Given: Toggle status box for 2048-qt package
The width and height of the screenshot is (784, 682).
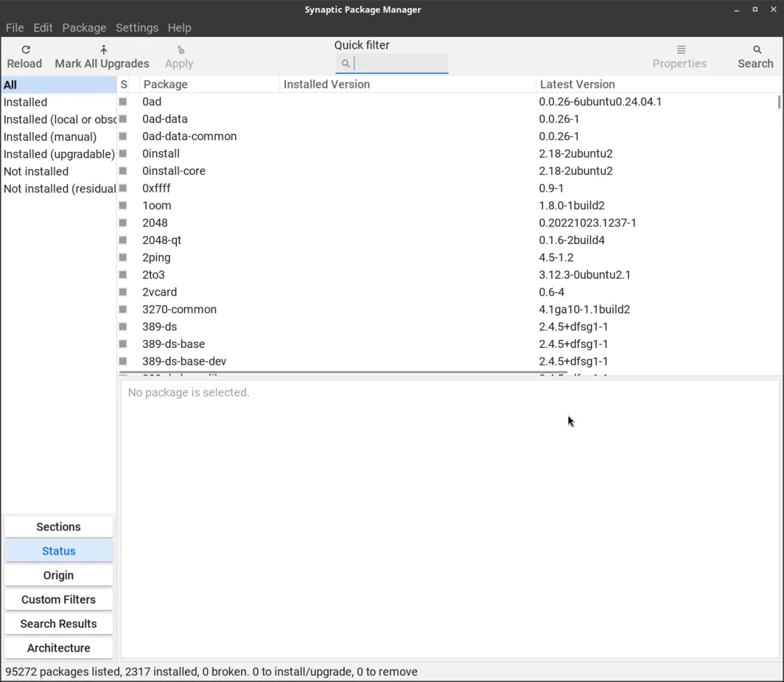Looking at the screenshot, I should pos(123,240).
